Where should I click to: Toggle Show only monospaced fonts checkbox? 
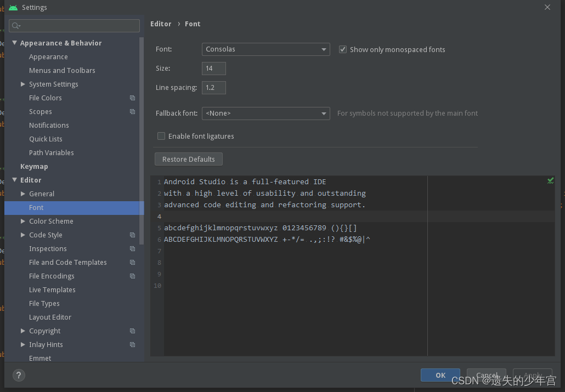pyautogui.click(x=343, y=49)
